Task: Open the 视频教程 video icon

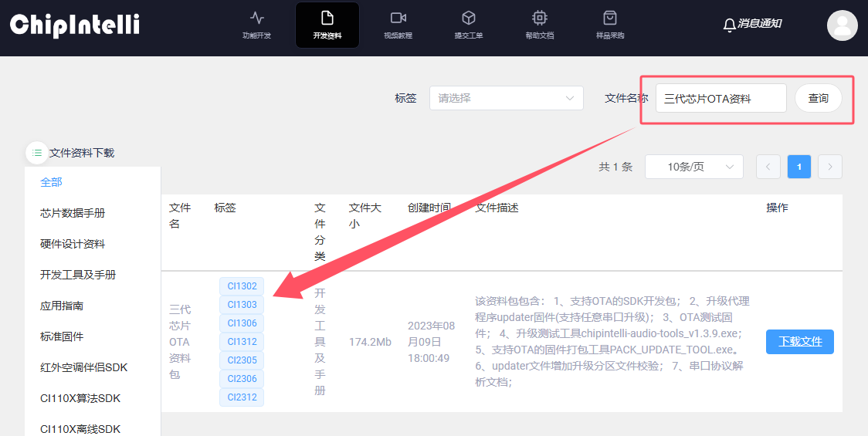Action: click(398, 18)
